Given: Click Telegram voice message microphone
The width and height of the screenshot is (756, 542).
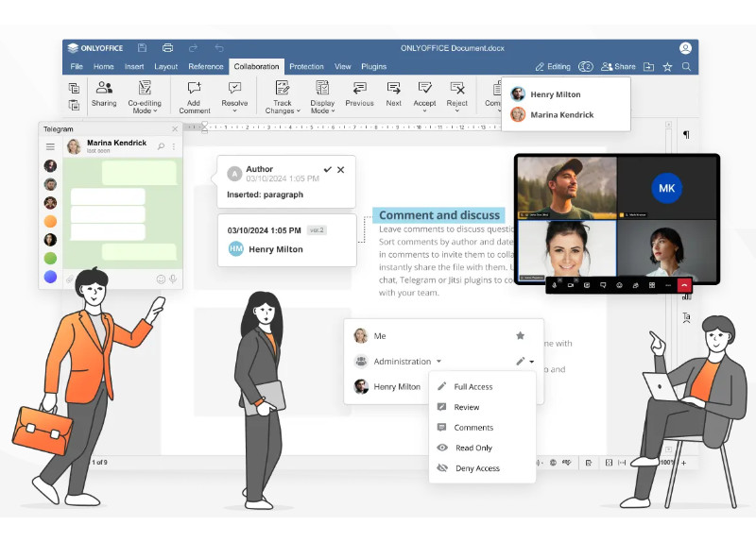Looking at the screenshot, I should 173,279.
